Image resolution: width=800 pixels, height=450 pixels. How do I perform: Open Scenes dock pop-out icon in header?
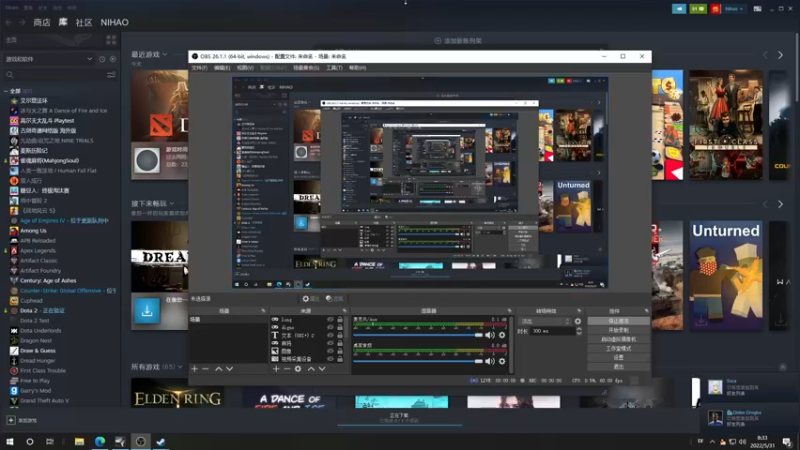pos(263,311)
